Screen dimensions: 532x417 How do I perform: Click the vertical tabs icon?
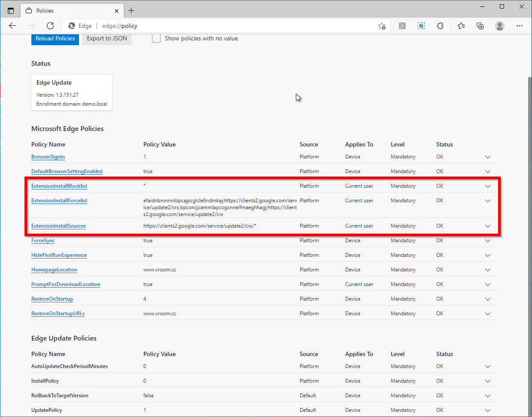(11, 11)
